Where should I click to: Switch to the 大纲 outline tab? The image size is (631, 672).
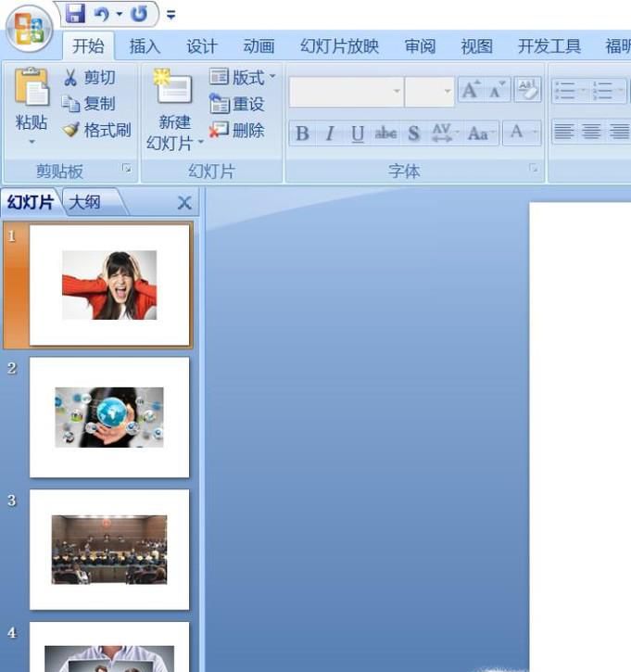coord(85,202)
